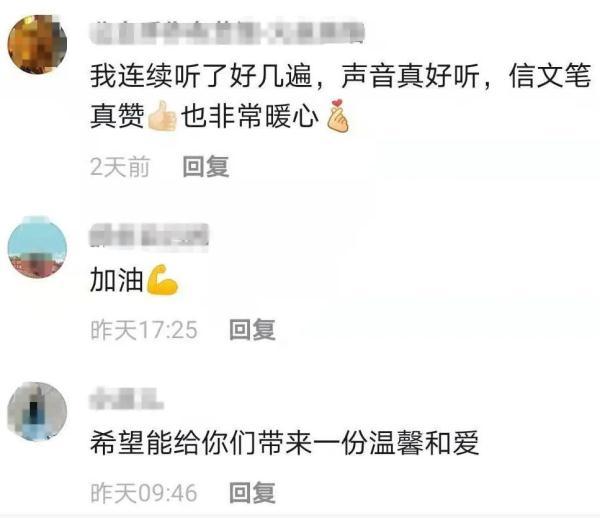600x518 pixels.
Task: Select comment 希望能给你们带来一份温馨和爱
Action: point(285,443)
